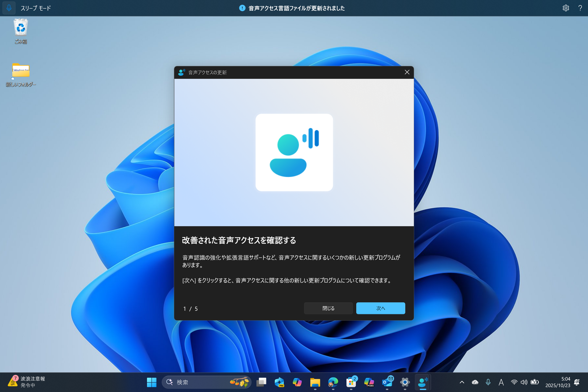Put voice access into sleep mode via microphone icon

pos(9,8)
